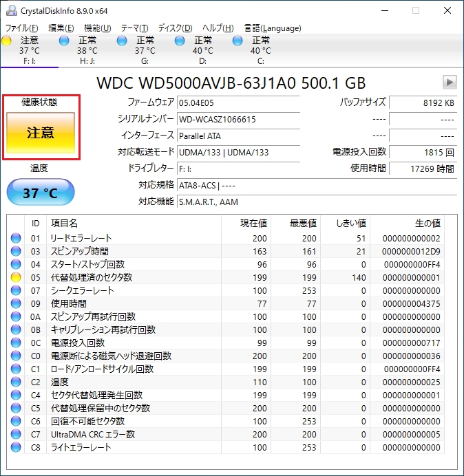The image size is (464, 476).
Task: Click the interface field Parallel ATA
Action: (x=238, y=136)
